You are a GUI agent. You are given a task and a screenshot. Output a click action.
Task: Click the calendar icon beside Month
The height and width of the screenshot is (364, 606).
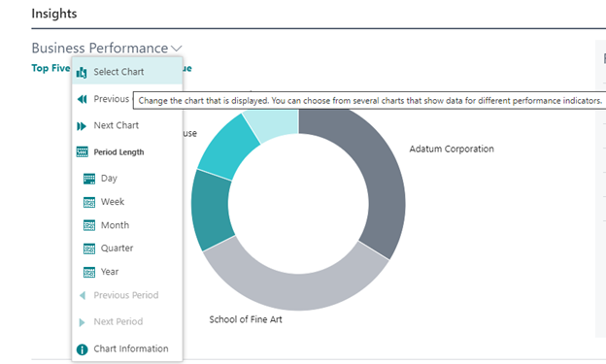coord(89,225)
